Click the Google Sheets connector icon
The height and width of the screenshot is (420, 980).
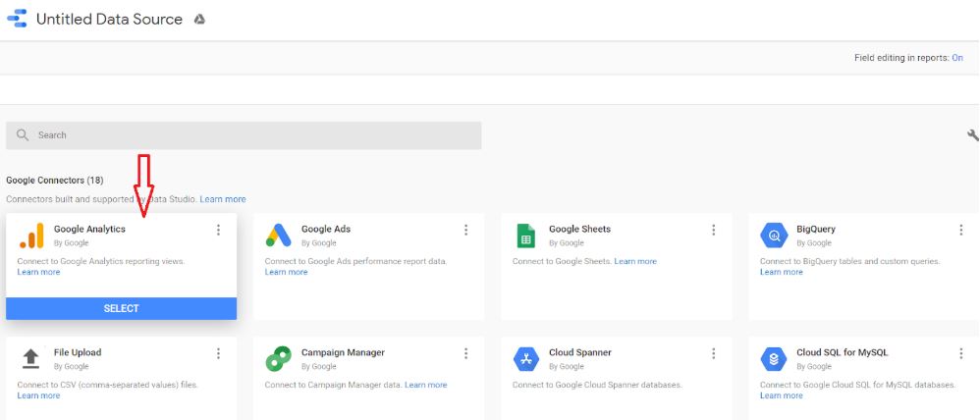point(526,236)
